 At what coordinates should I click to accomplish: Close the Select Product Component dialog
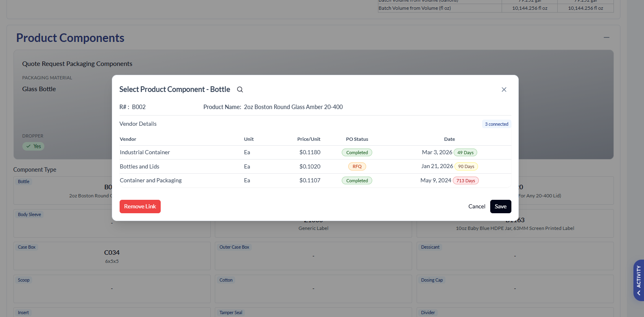(x=504, y=90)
